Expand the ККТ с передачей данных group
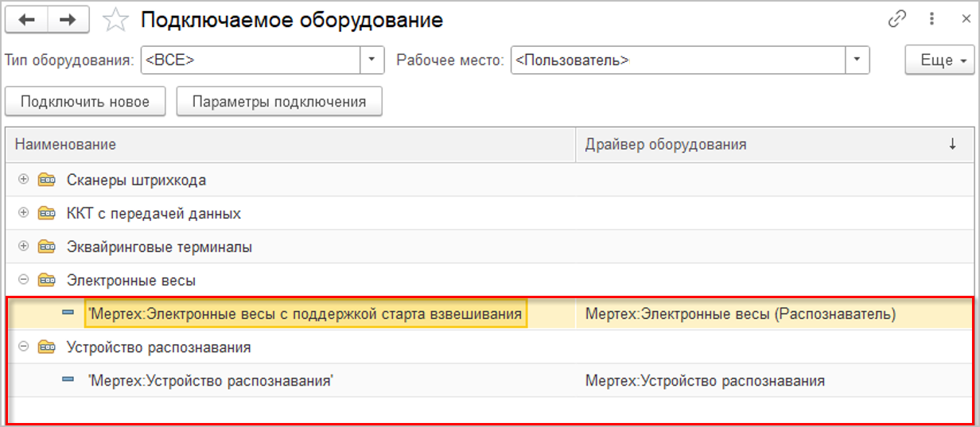Screen dimensions: 980x427 coord(23,213)
